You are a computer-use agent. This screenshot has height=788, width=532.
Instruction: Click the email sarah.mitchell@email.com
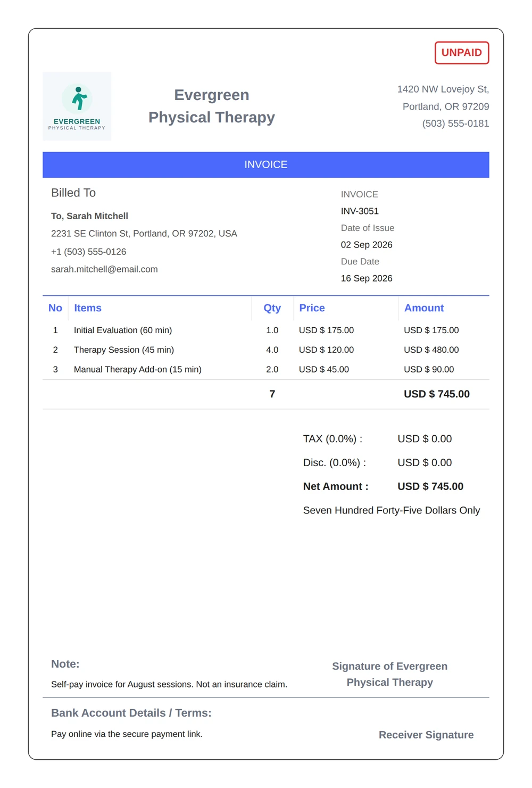click(104, 269)
